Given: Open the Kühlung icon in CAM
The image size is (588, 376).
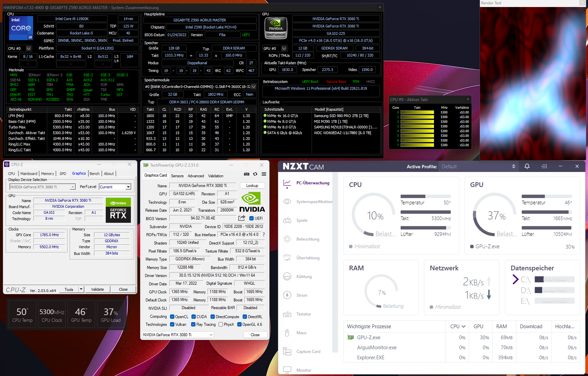Looking at the screenshot, I should pyautogui.click(x=287, y=276).
